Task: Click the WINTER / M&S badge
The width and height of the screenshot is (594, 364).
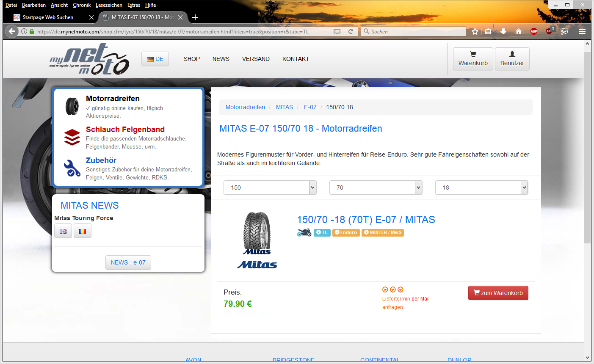Action: coord(383,232)
